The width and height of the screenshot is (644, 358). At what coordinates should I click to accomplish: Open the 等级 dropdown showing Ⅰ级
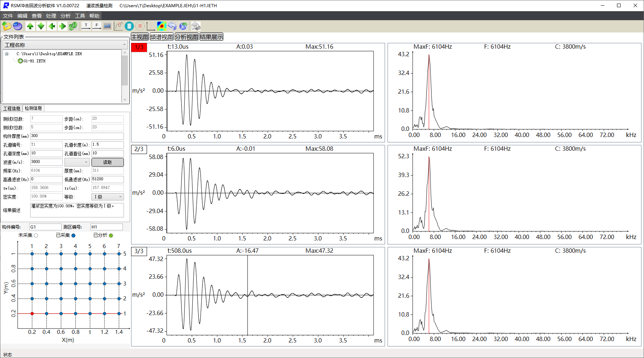[x=108, y=197]
